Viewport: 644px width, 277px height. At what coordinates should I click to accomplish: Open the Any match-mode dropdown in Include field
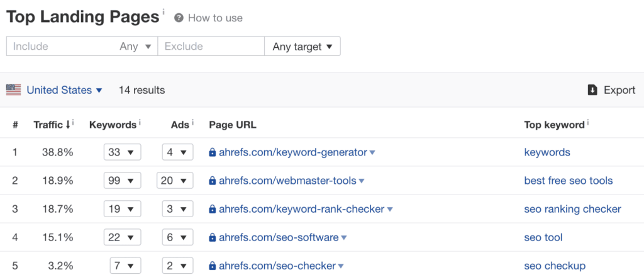pos(136,47)
